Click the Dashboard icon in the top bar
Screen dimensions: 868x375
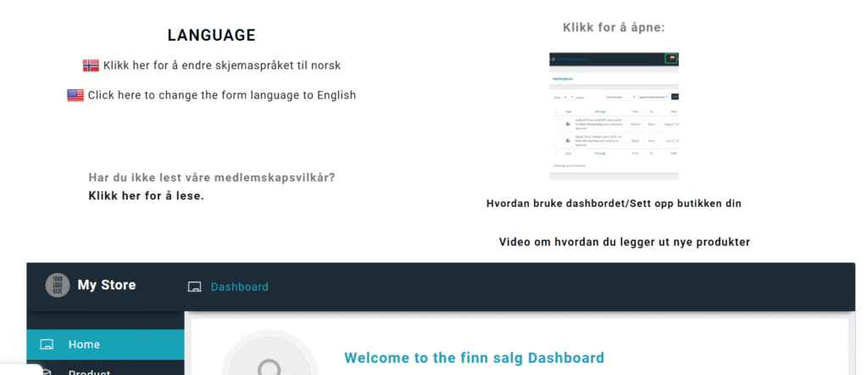[x=194, y=287]
